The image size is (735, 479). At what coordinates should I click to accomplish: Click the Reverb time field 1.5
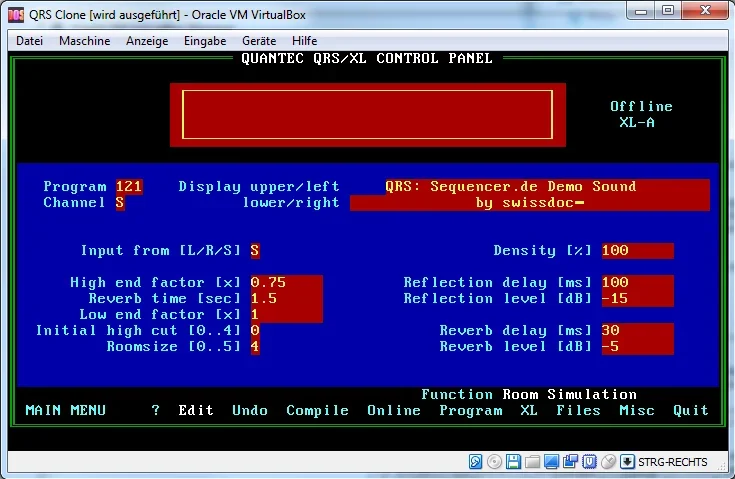tap(286, 298)
